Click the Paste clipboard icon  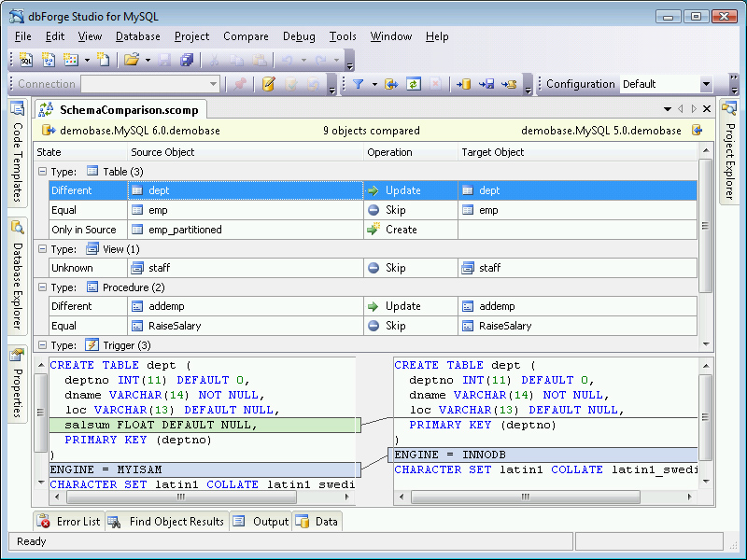click(x=260, y=60)
